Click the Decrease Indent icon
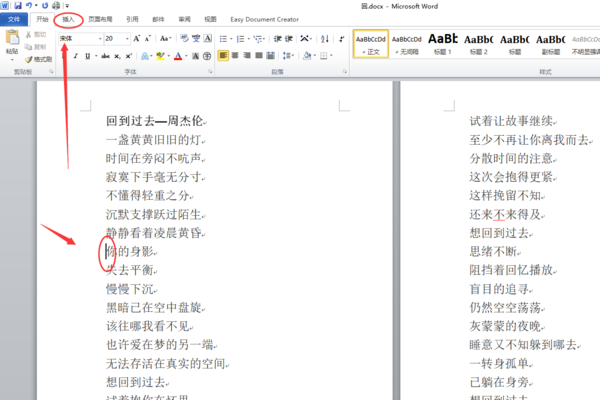 (x=278, y=39)
